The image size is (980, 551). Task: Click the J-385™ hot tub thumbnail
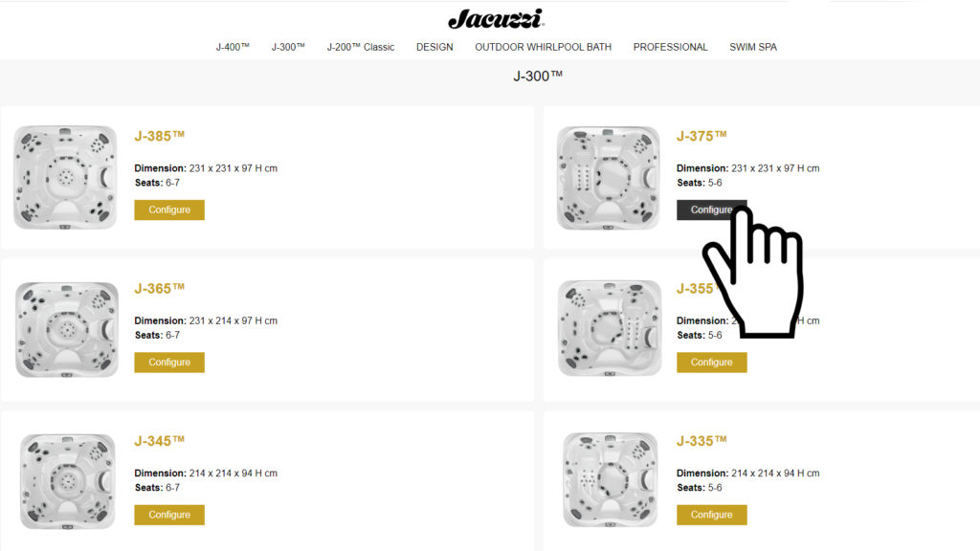click(65, 177)
